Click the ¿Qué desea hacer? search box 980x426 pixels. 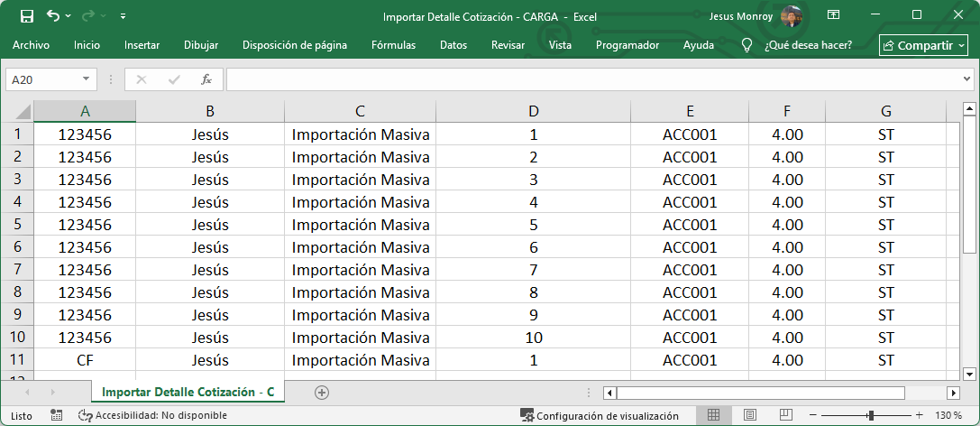(x=808, y=45)
